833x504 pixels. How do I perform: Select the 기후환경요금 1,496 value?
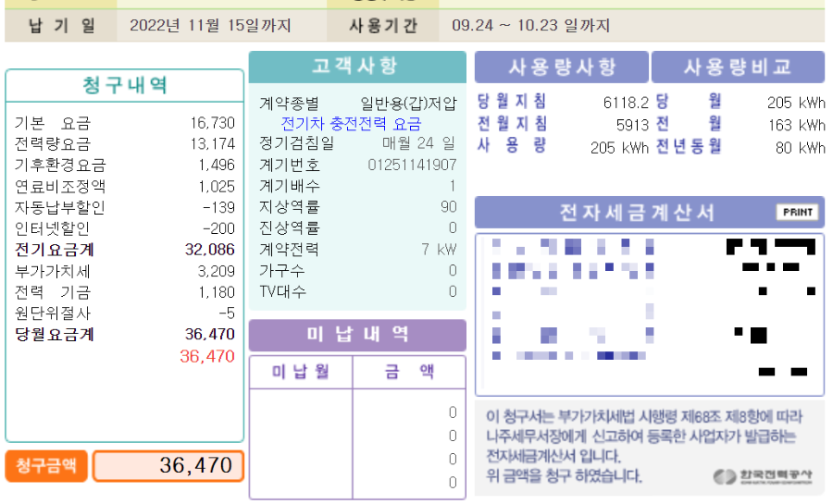(217, 165)
